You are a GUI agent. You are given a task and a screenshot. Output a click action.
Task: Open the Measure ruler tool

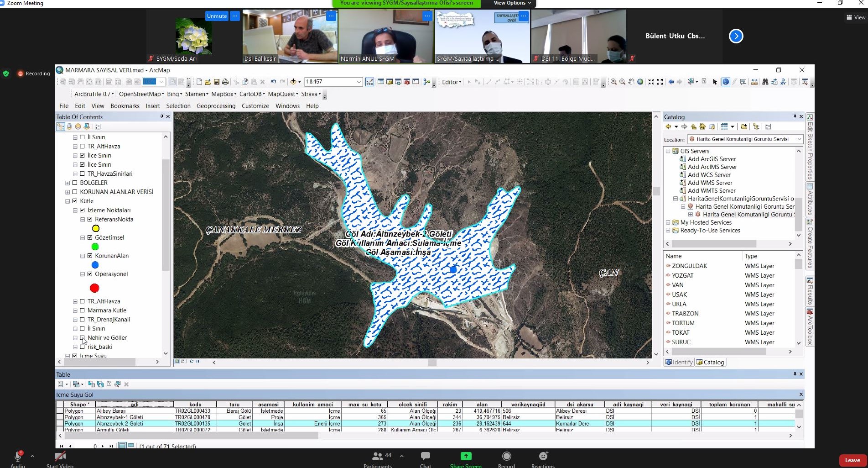click(x=754, y=82)
